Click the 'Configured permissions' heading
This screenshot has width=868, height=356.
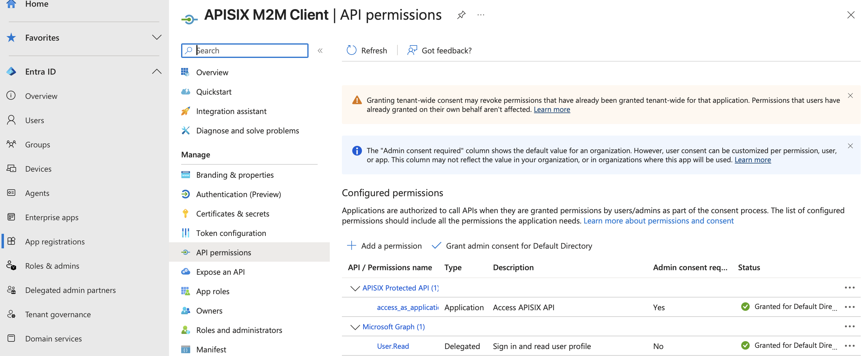392,193
